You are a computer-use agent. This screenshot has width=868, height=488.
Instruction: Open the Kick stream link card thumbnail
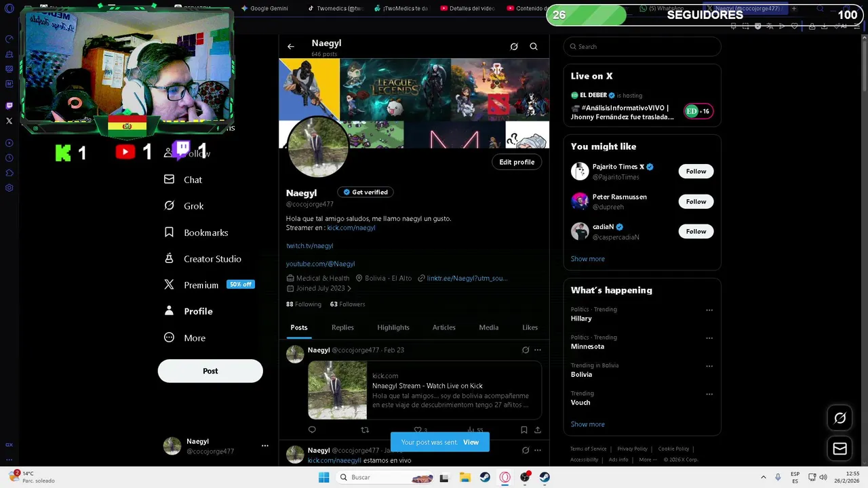coord(338,390)
